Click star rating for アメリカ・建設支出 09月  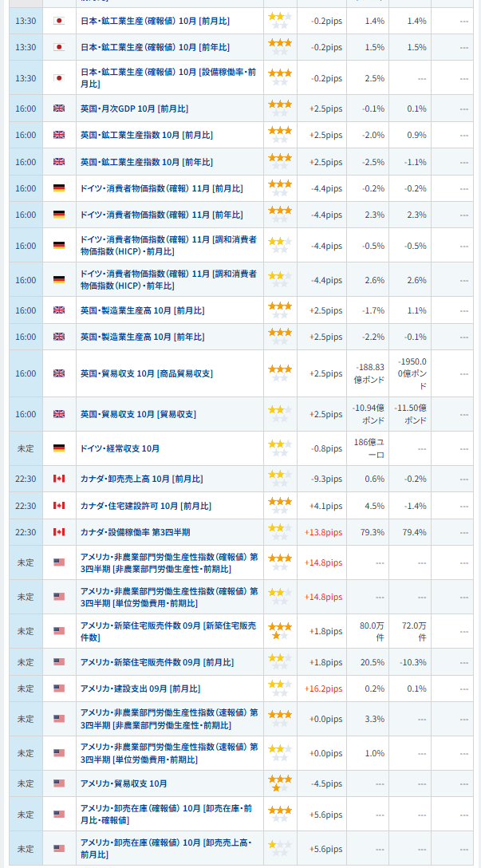[x=279, y=688]
